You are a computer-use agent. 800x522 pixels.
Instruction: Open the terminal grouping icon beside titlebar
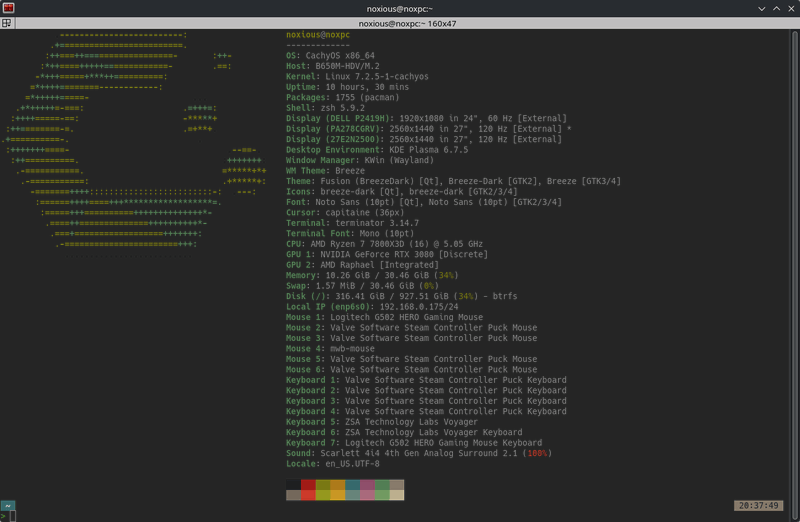pos(7,23)
